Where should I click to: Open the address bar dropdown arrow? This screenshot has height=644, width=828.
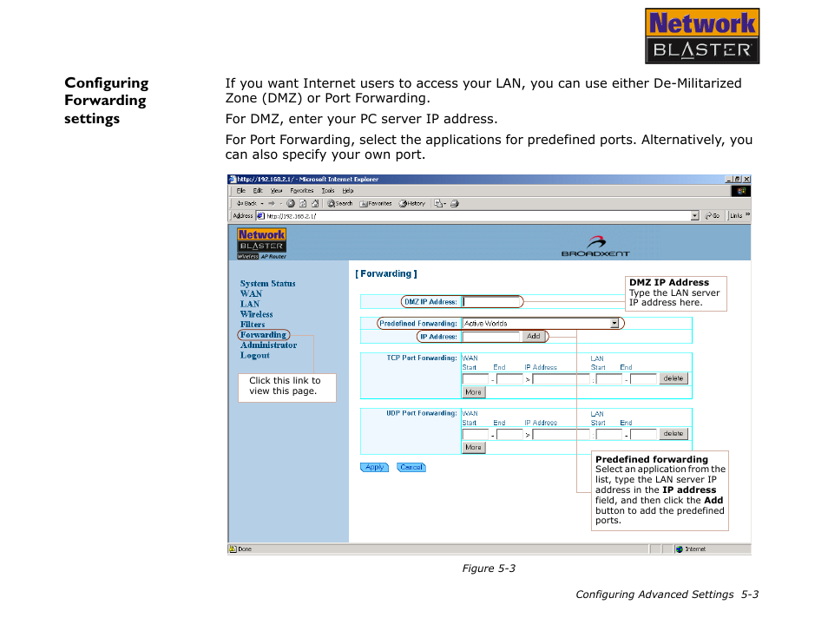click(x=695, y=216)
